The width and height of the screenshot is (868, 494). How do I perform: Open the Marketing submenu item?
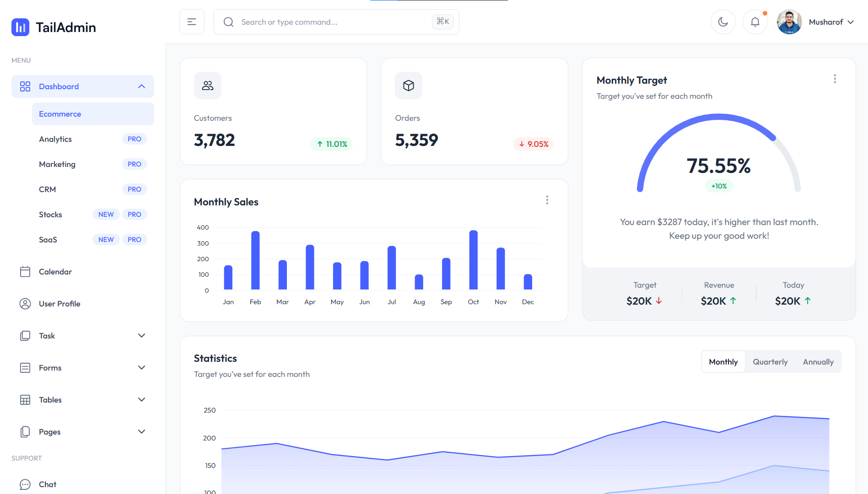(93, 164)
